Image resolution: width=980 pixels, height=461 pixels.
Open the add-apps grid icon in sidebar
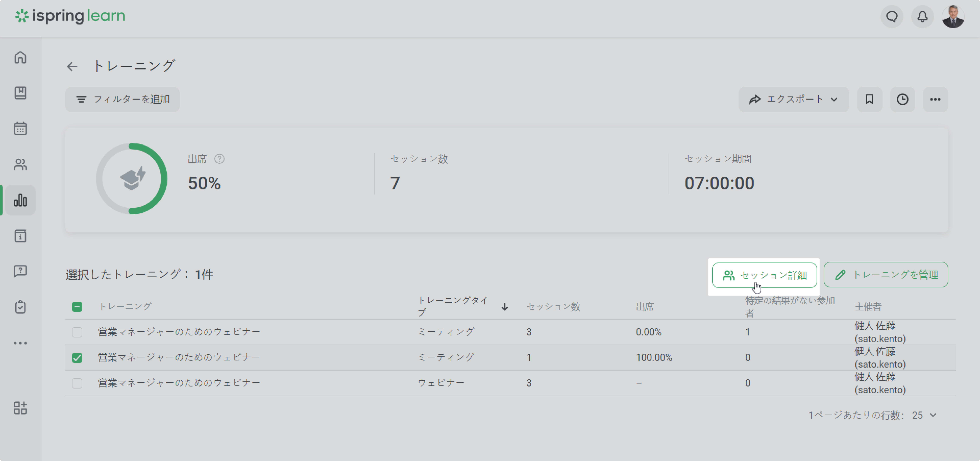20,408
